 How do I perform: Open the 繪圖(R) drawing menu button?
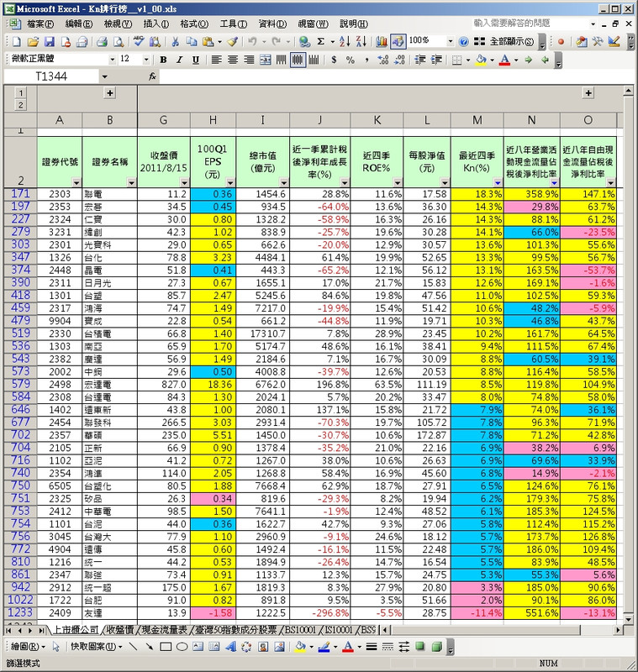coord(28,647)
